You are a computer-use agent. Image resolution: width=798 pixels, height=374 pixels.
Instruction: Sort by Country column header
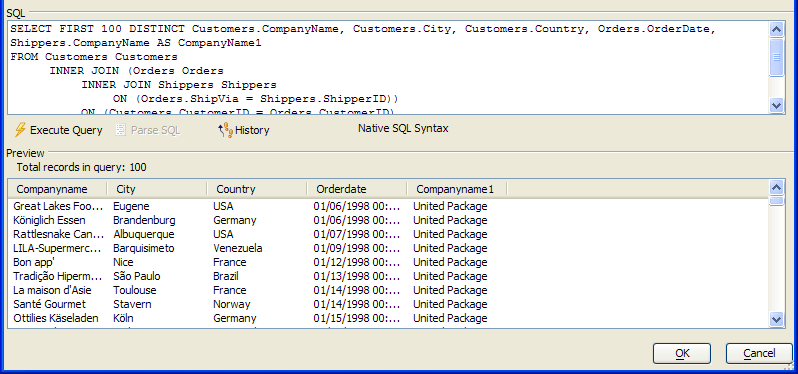coord(256,189)
